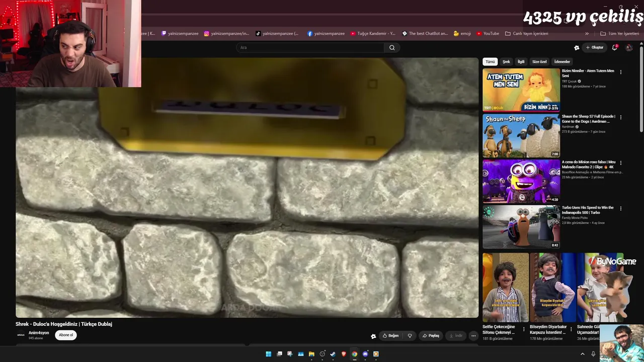Screen dimensions: 644x362
Task: Click the Bizim Ninniler video title
Action: (x=588, y=73)
